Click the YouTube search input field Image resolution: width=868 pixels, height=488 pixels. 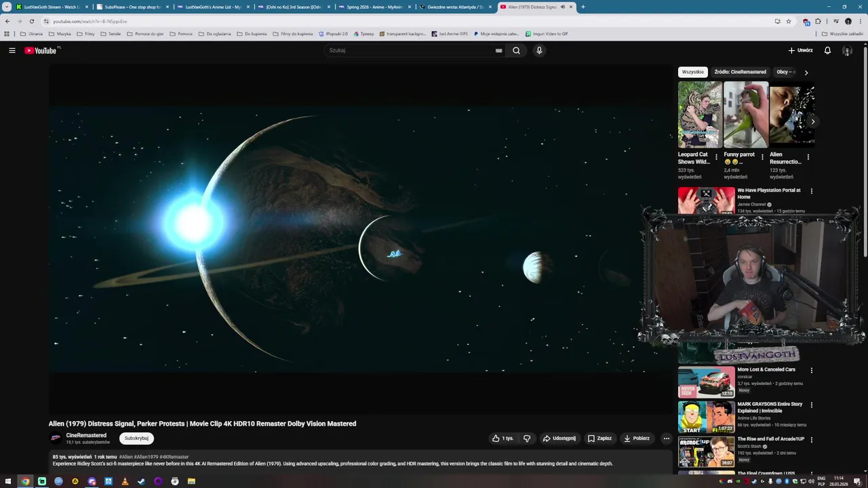[x=410, y=50]
